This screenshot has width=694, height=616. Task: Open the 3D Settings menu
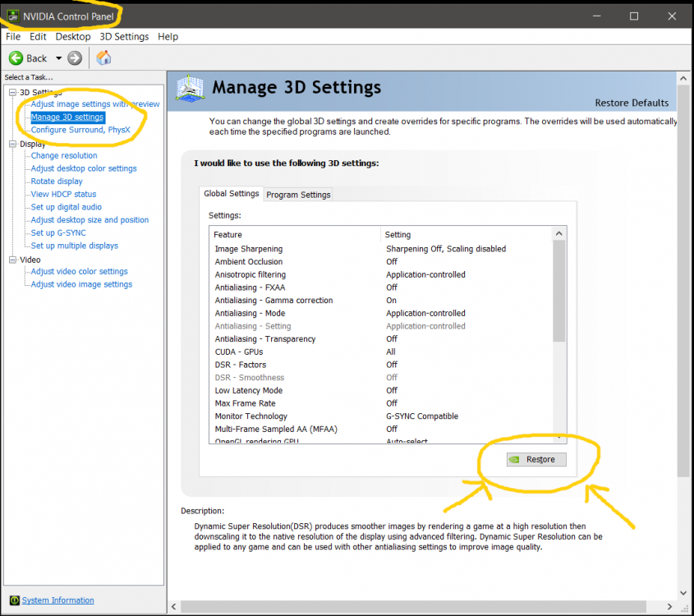124,37
